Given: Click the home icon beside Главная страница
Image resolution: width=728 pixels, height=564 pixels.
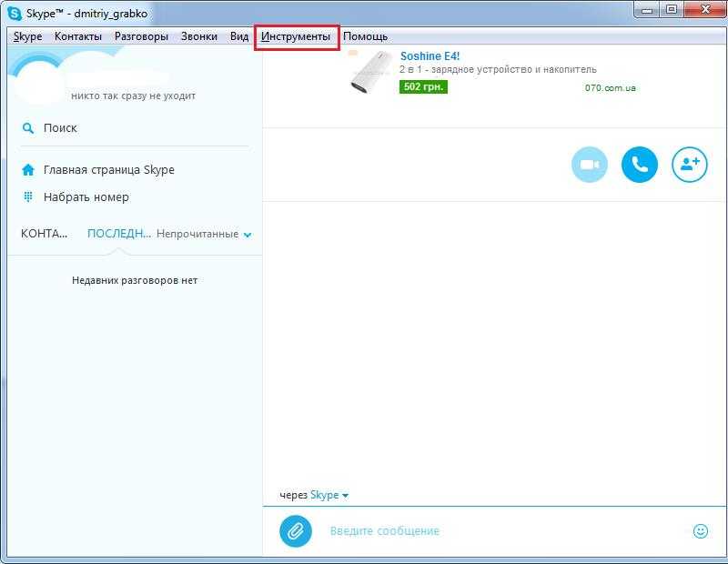Looking at the screenshot, I should [28, 170].
